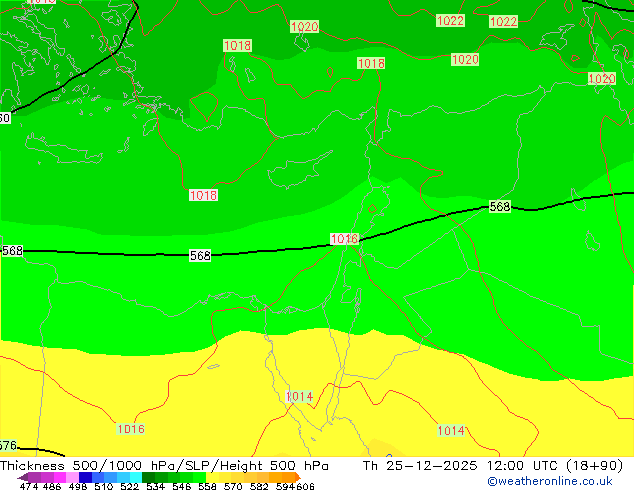Click the easternmost 568 contour label

point(500,206)
